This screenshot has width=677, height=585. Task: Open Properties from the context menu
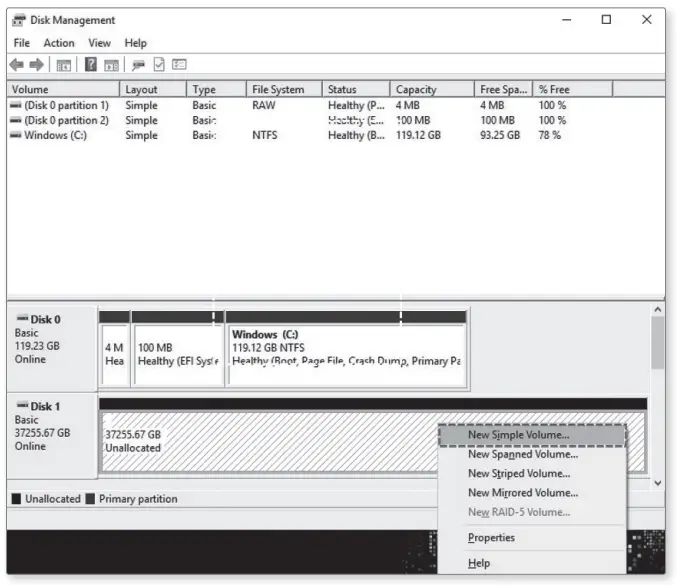[491, 538]
